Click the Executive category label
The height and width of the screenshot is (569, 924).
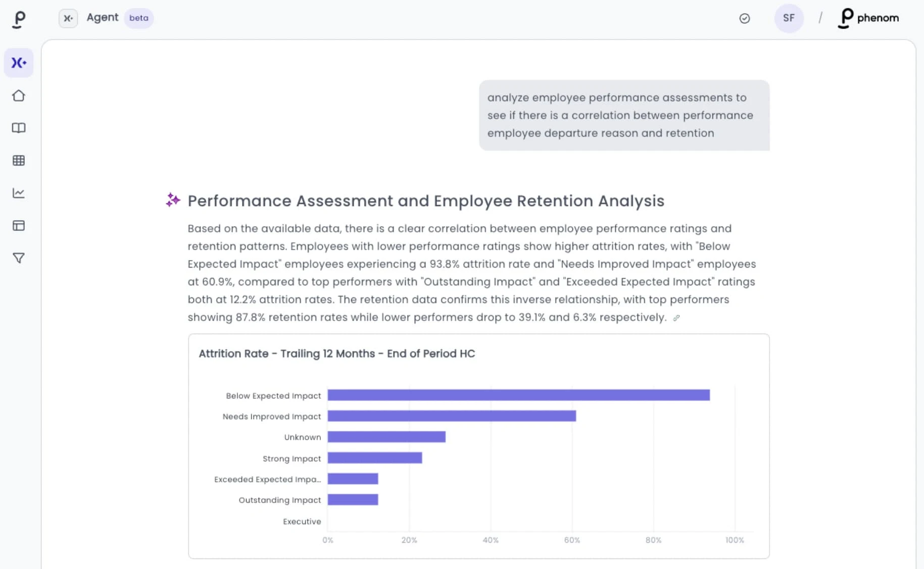tap(302, 522)
